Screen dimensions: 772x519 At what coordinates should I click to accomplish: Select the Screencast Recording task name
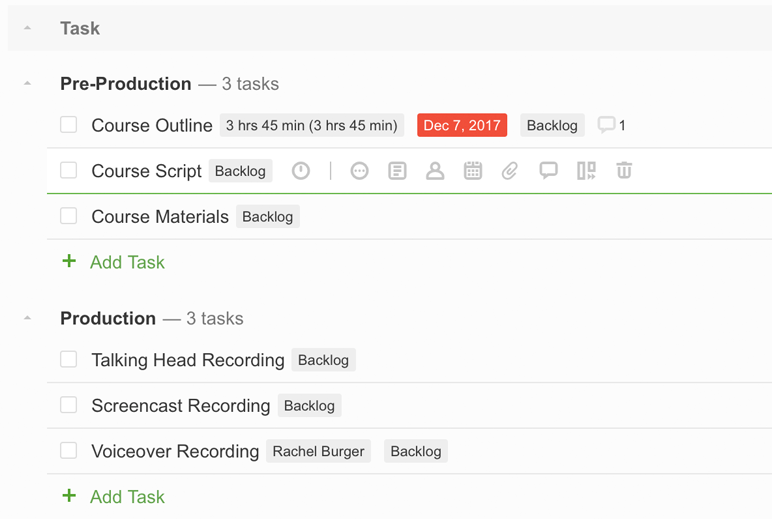(181, 406)
